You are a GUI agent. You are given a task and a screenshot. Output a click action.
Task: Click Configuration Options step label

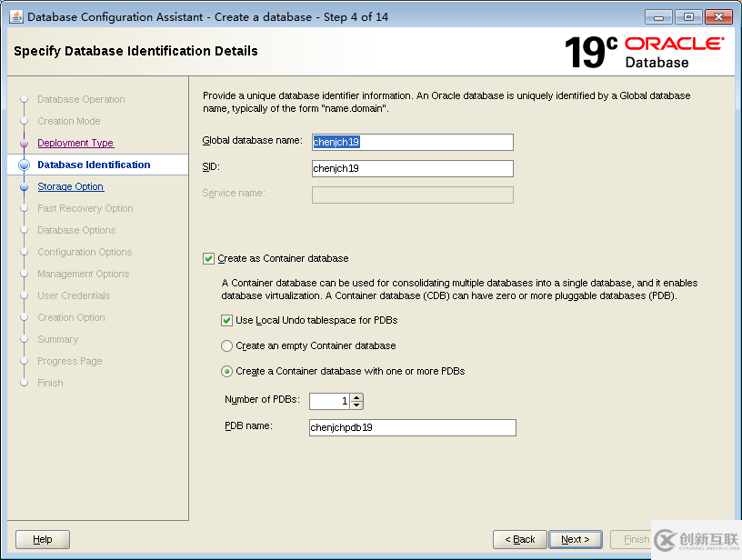click(x=85, y=252)
